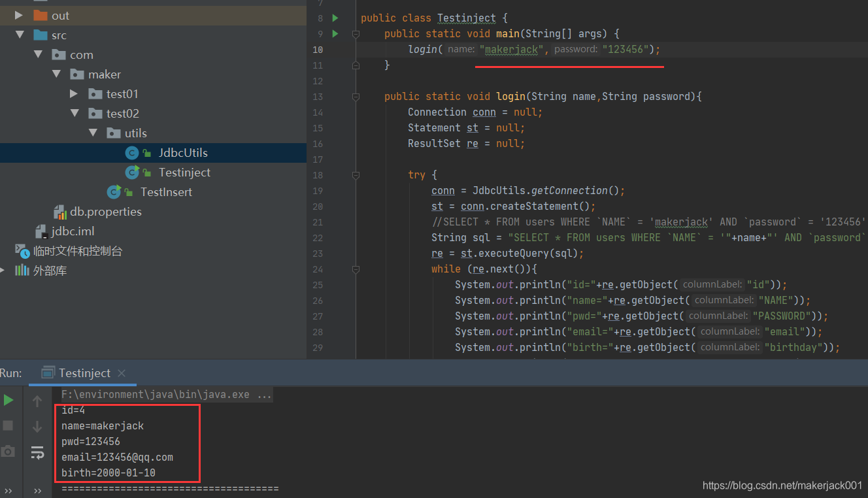
Task: Click the Testinject runnable class icon
Action: 132,172
